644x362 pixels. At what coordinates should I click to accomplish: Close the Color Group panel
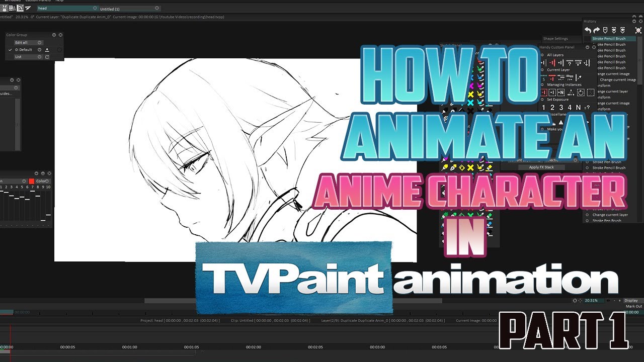60,35
